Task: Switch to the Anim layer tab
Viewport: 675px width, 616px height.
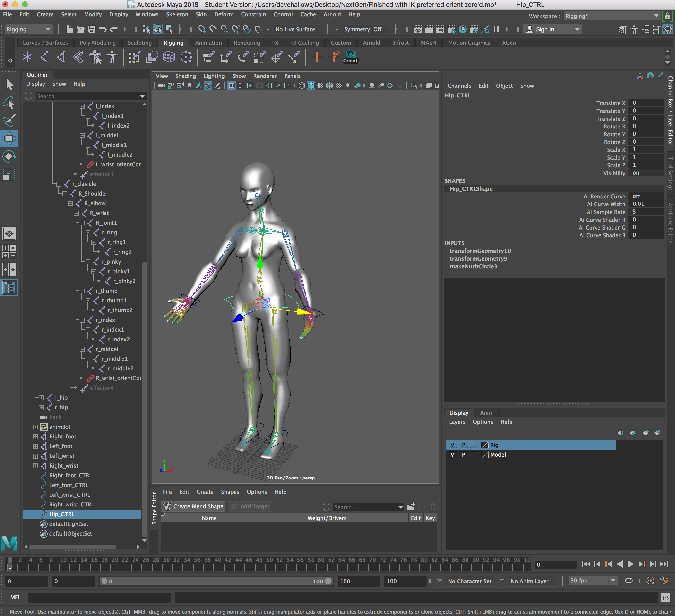Action: (x=486, y=413)
